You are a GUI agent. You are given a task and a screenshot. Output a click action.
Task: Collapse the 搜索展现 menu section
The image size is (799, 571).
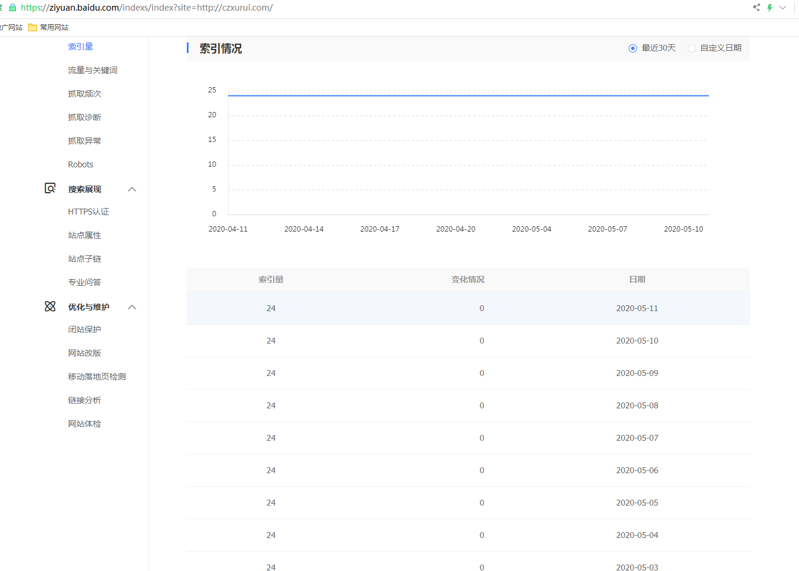(x=131, y=189)
